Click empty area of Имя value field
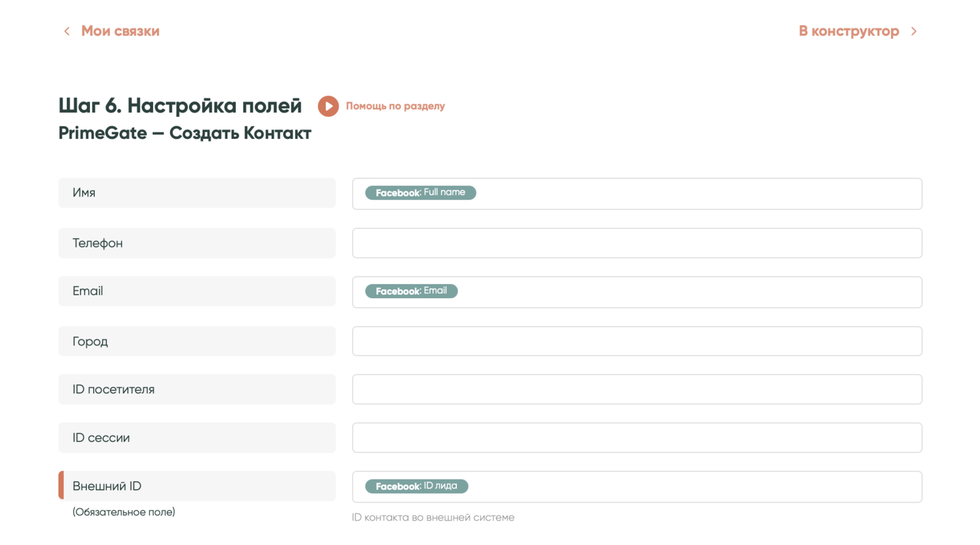Screen dimensions: 980x545 point(698,194)
